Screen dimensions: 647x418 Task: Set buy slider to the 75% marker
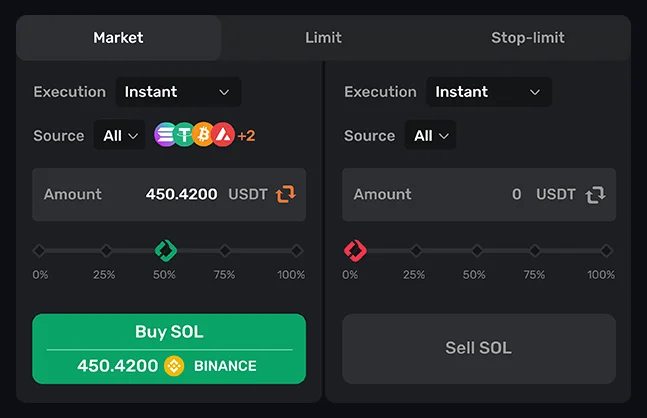pyautogui.click(x=226, y=251)
